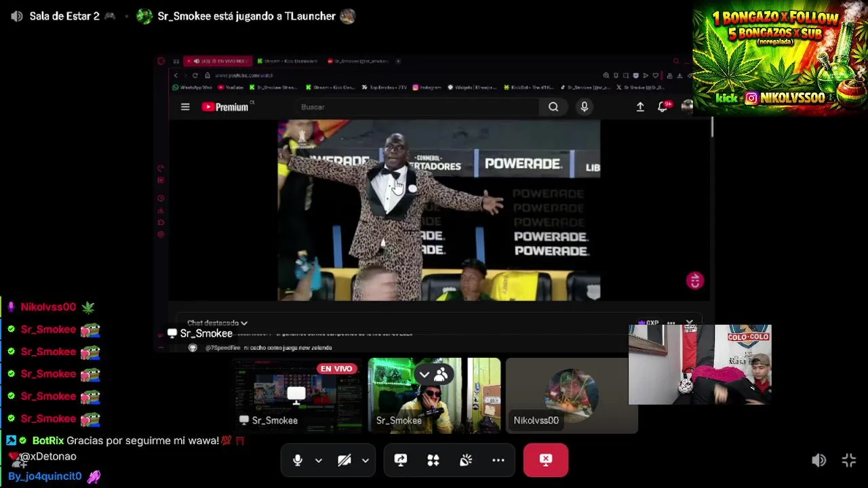Reload the page in streamed browser

195,75
